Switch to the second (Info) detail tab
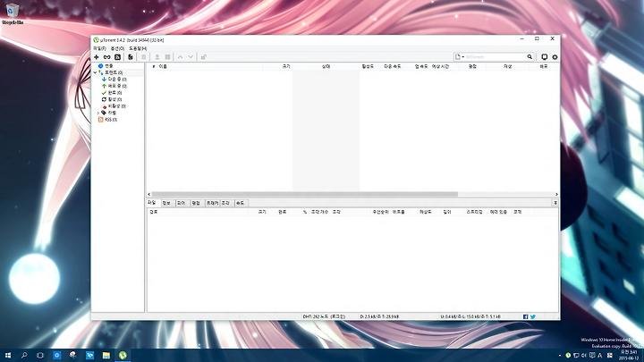 [166, 203]
